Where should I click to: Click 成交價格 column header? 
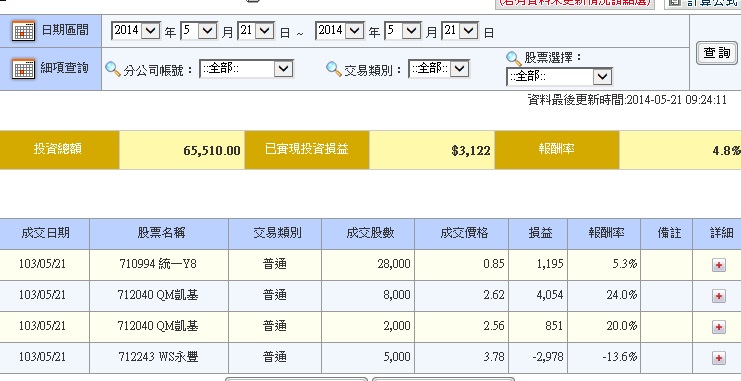(462, 234)
